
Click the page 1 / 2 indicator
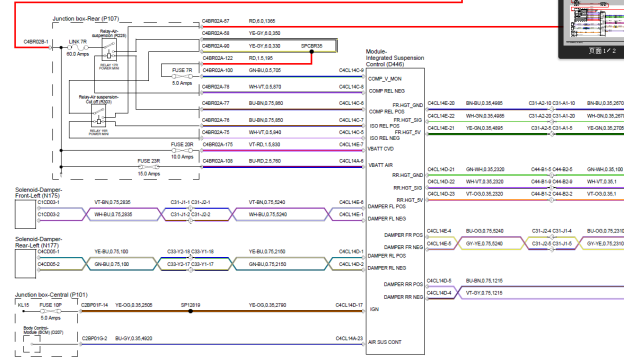(602, 51)
